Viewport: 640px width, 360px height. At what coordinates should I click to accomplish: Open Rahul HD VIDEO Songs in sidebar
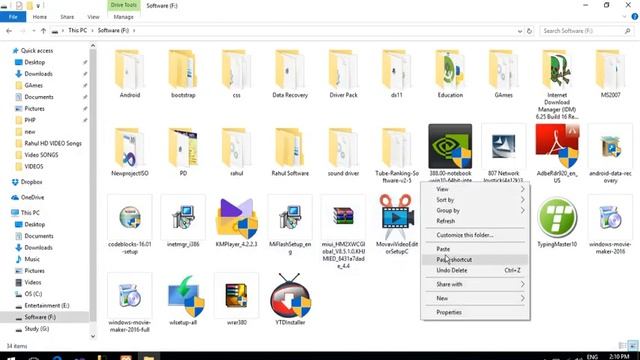tap(53, 143)
